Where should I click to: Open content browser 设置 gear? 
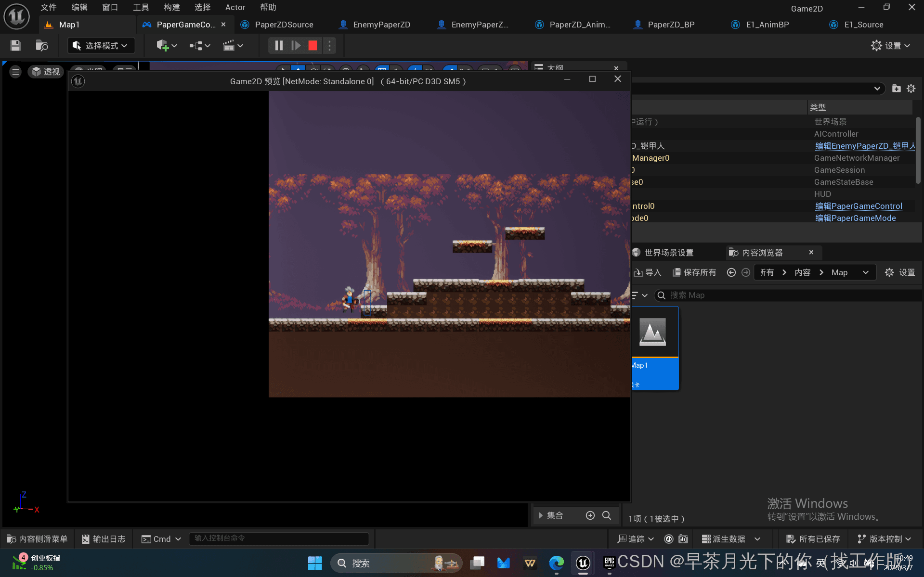click(x=899, y=272)
